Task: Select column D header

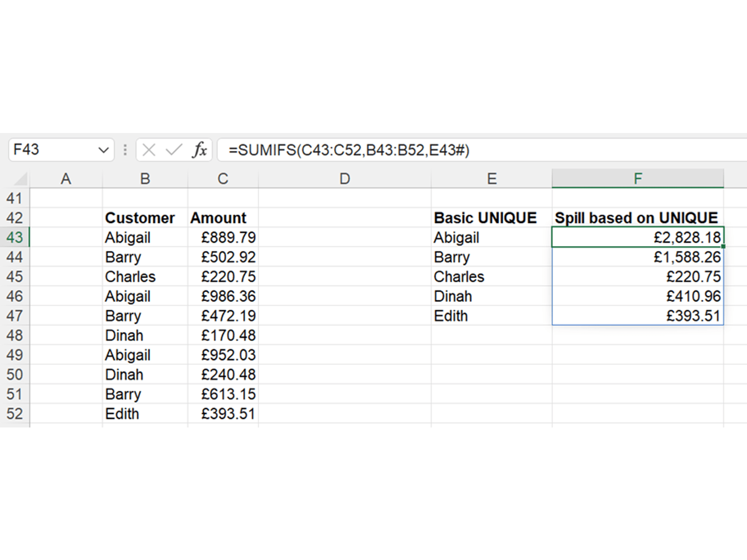Action: click(x=345, y=179)
